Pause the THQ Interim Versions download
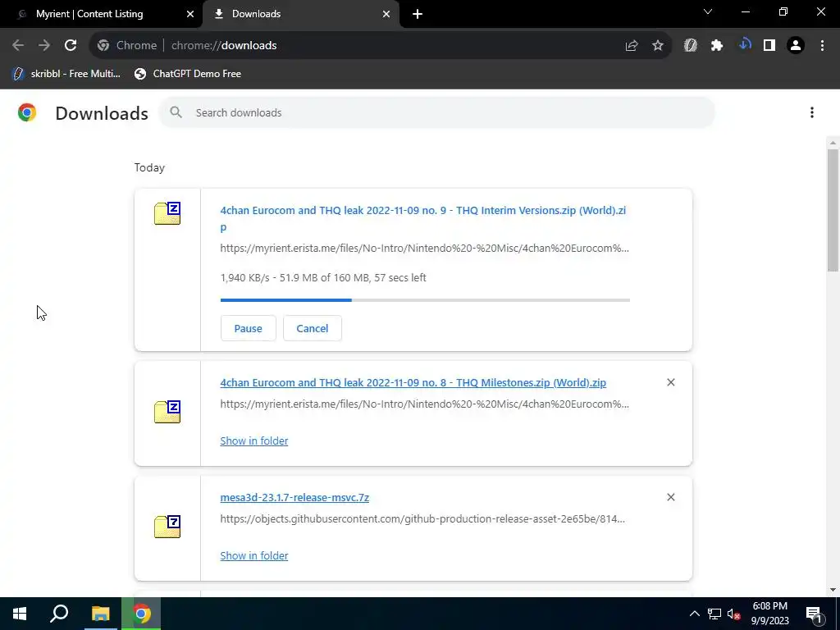 tap(248, 328)
